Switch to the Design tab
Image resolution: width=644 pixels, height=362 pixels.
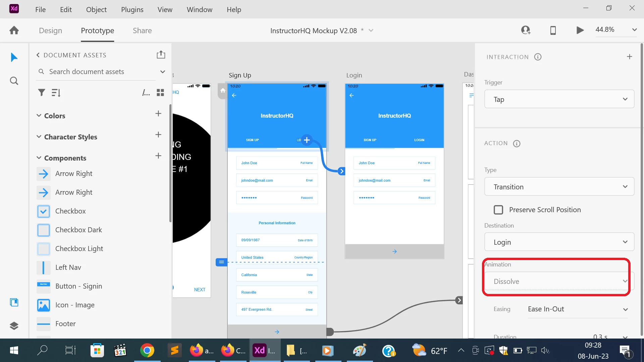pyautogui.click(x=50, y=31)
